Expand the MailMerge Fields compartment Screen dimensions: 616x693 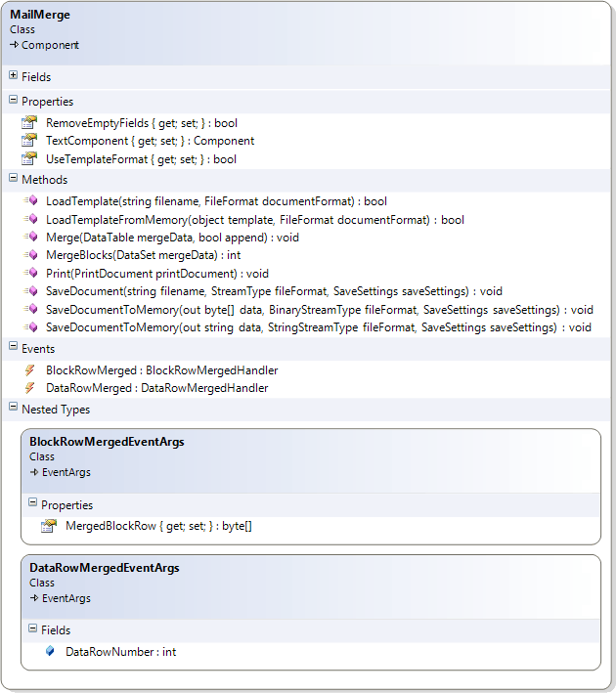point(14,75)
